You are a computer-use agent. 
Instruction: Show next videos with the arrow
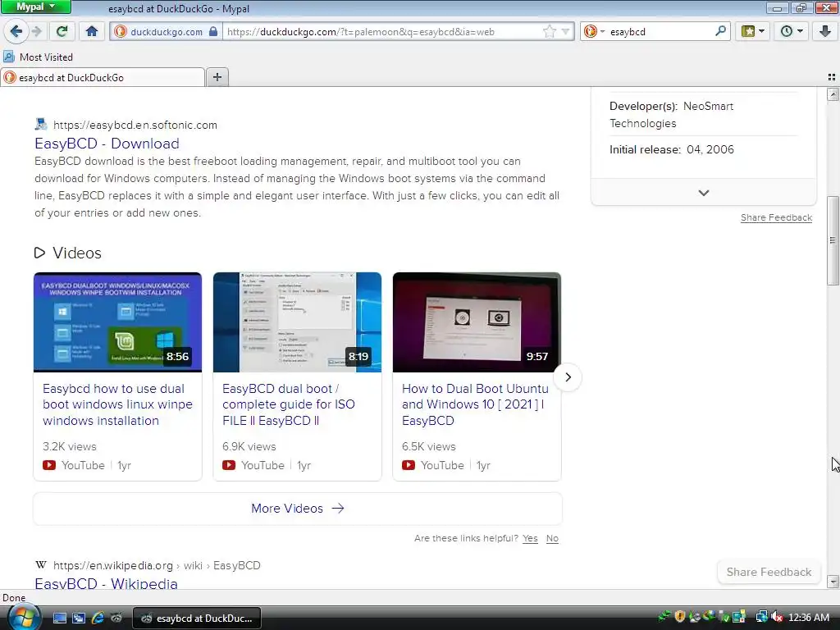[x=568, y=377]
